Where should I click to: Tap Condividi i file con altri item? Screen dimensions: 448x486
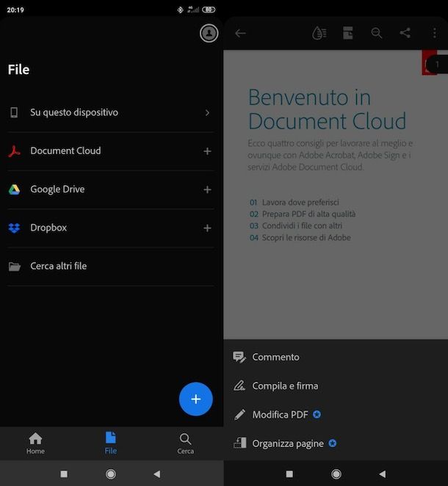[296, 225]
